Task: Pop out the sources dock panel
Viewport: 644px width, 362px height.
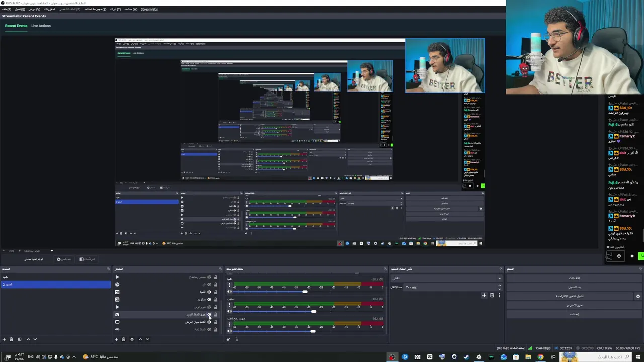Action: [220, 269]
